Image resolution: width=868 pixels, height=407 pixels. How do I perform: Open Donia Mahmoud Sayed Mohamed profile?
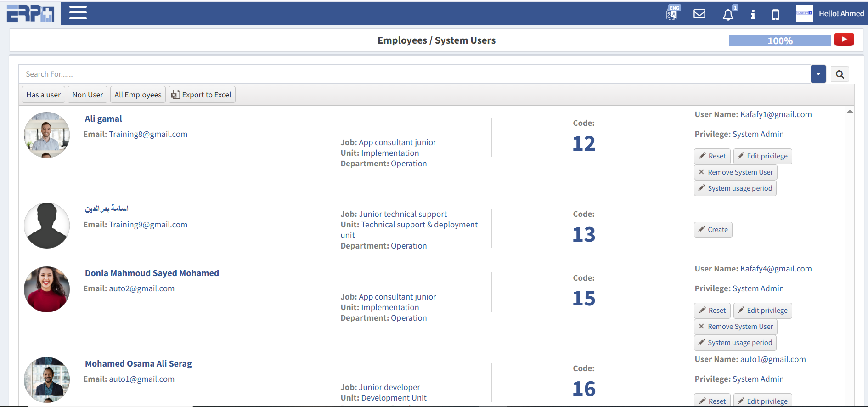click(152, 273)
